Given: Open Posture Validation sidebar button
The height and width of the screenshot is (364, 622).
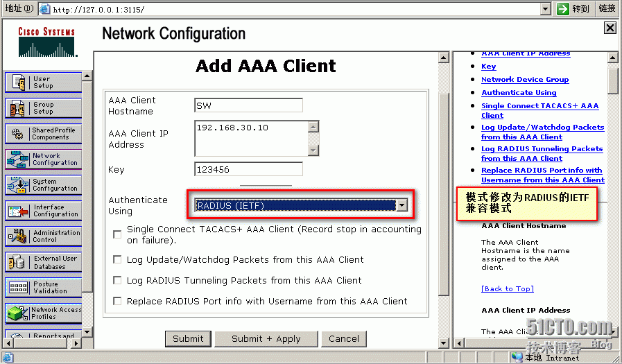Looking at the screenshot, I should point(43,288).
